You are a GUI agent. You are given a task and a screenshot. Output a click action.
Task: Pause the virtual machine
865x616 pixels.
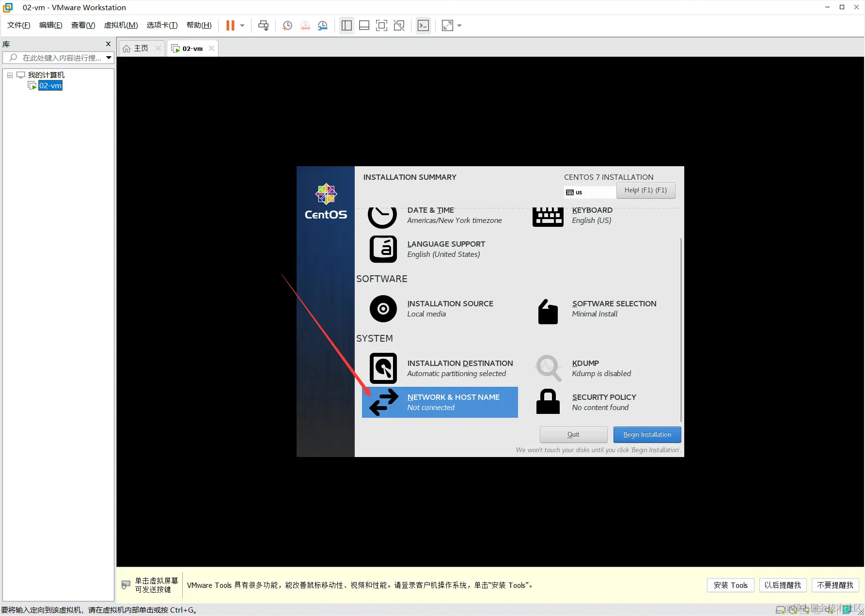click(230, 26)
